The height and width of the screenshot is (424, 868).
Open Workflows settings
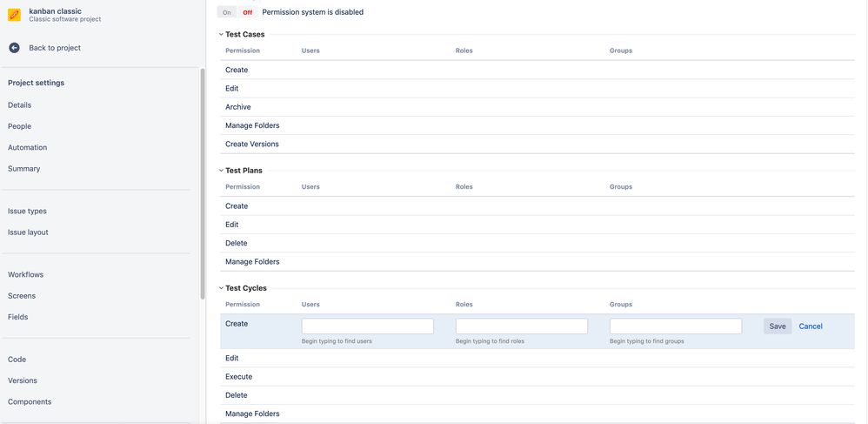tap(25, 274)
